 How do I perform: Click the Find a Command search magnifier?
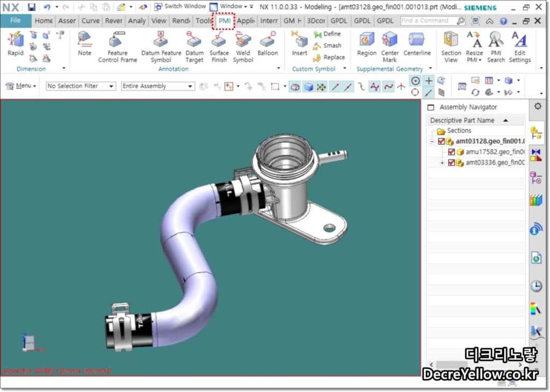[x=460, y=21]
